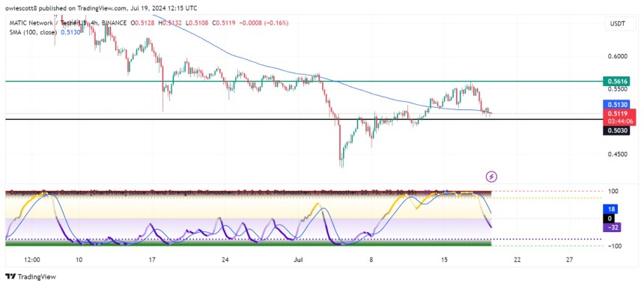Click the close value C0.5119 in header
Image resolution: width=644 pixels, height=286 pixels.
click(x=224, y=23)
